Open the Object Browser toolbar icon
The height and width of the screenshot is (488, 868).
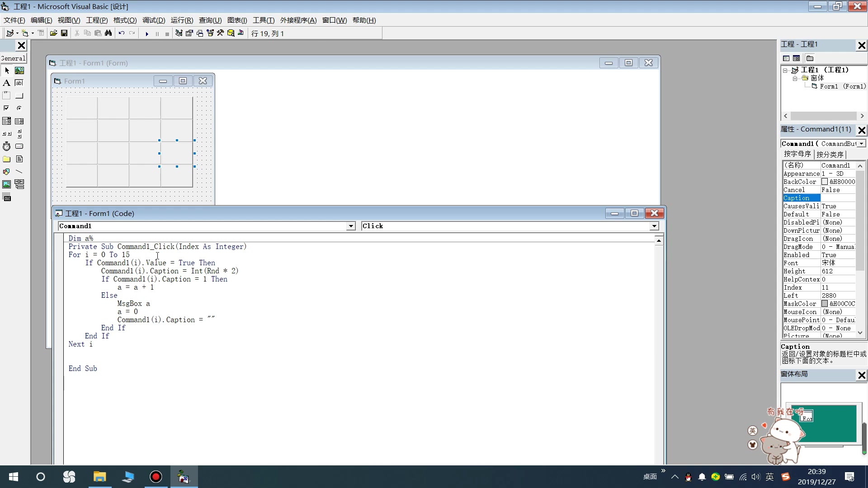coord(210,33)
